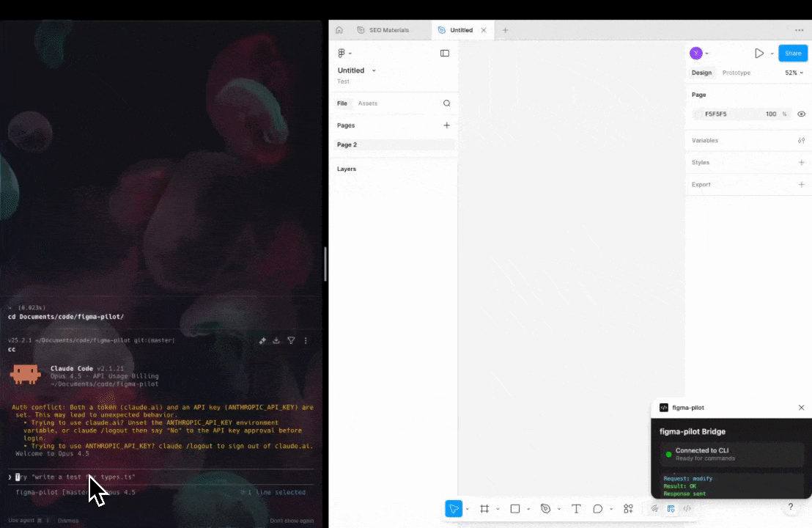Select the Text tool
The image size is (812, 528).
576,508
